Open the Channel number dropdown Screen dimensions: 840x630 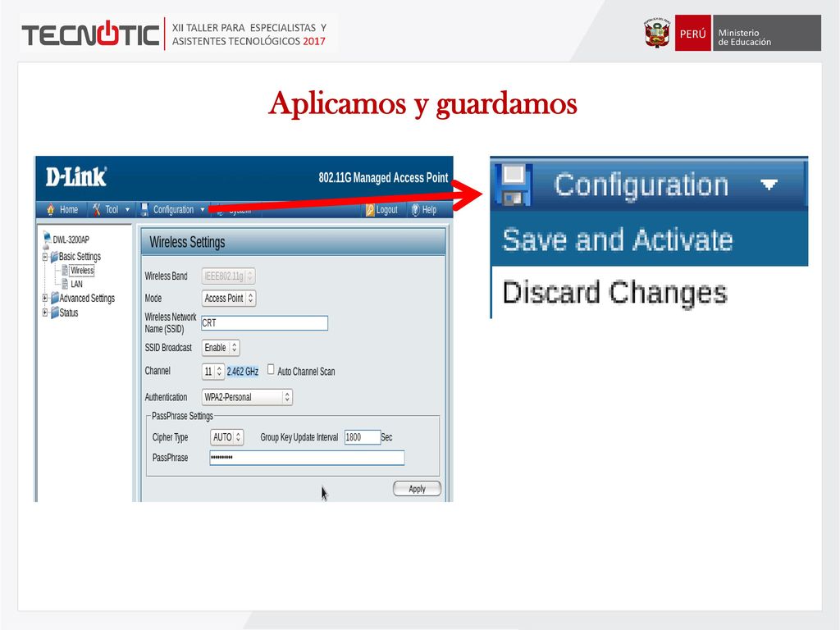tap(213, 372)
